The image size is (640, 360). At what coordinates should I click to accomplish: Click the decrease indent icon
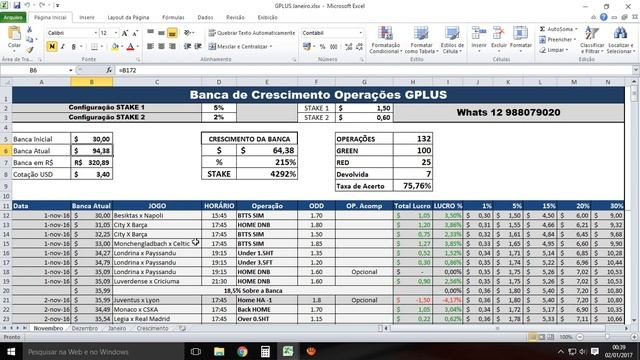click(187, 47)
